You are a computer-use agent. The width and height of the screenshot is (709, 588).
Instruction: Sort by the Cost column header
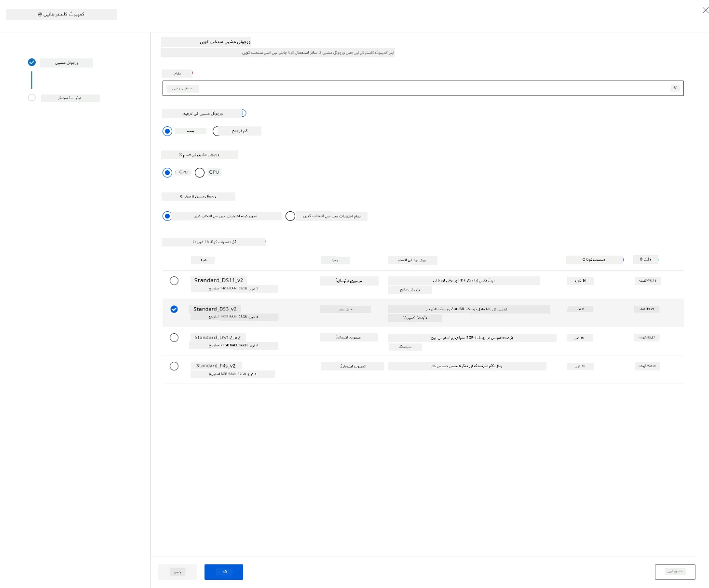point(646,259)
